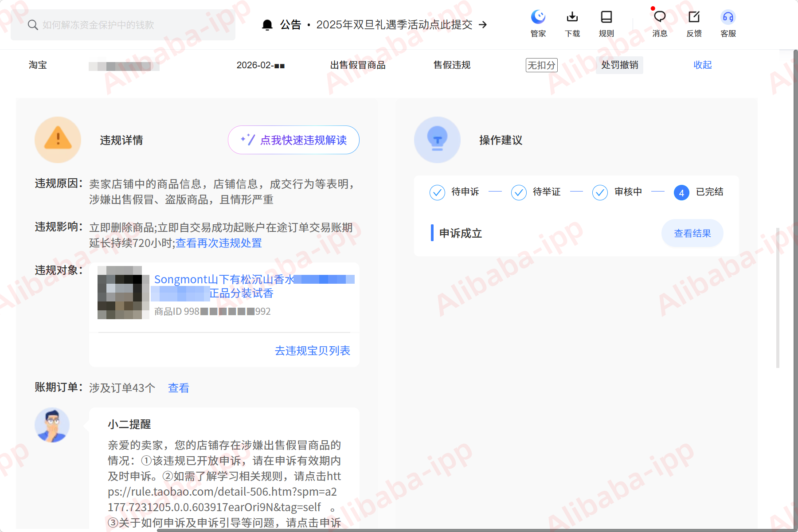The height and width of the screenshot is (532, 798).
Task: Click the arrow after the announcement text
Action: click(483, 25)
